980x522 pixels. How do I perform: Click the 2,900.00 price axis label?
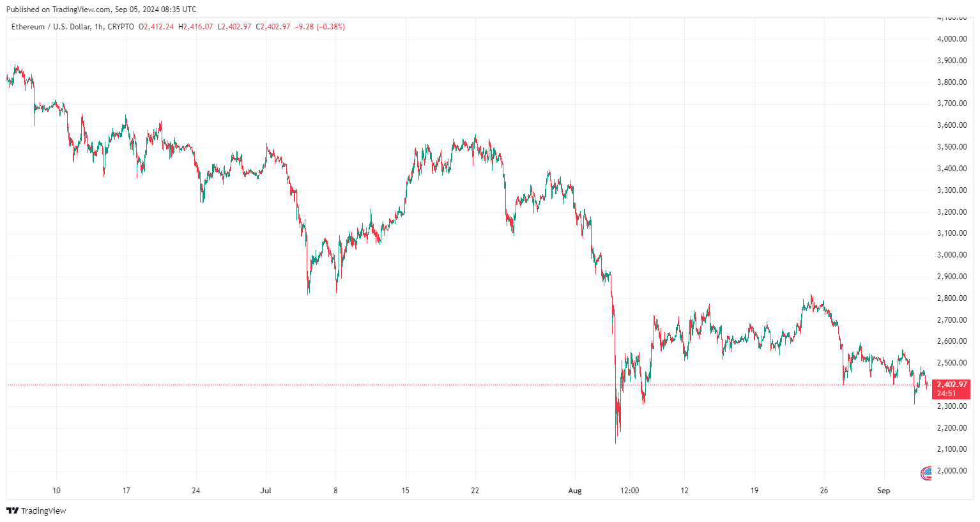[952, 277]
